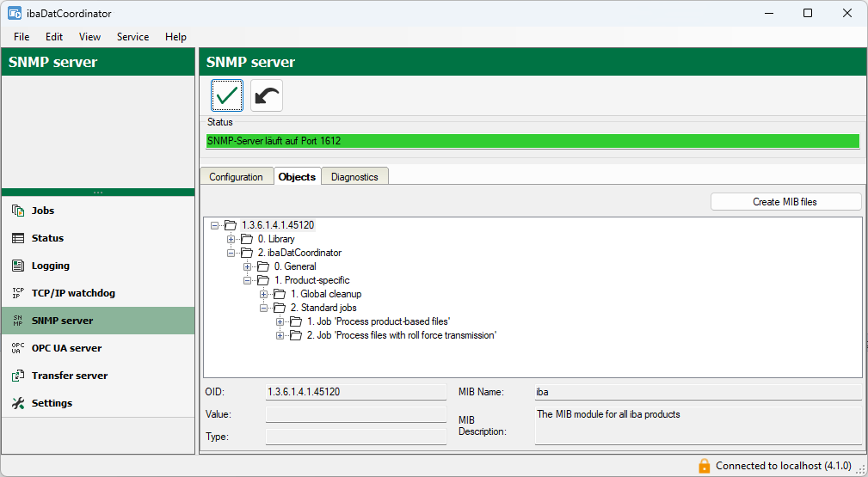Screen dimensions: 868x477
Task: Open the Jobs section label
Action: [x=43, y=211]
